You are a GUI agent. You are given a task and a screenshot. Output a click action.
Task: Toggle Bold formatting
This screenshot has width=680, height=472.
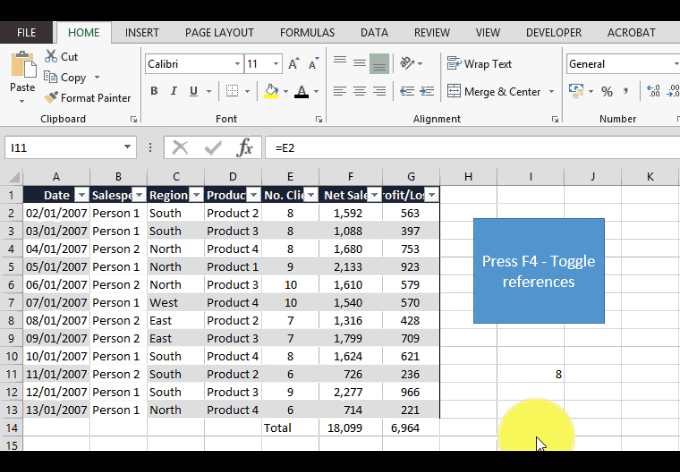coord(155,91)
